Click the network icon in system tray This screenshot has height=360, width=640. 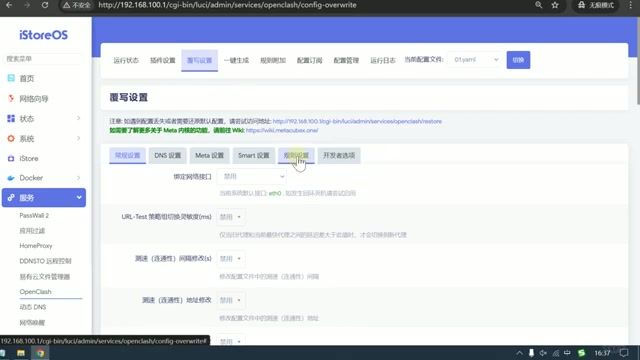click(556, 353)
